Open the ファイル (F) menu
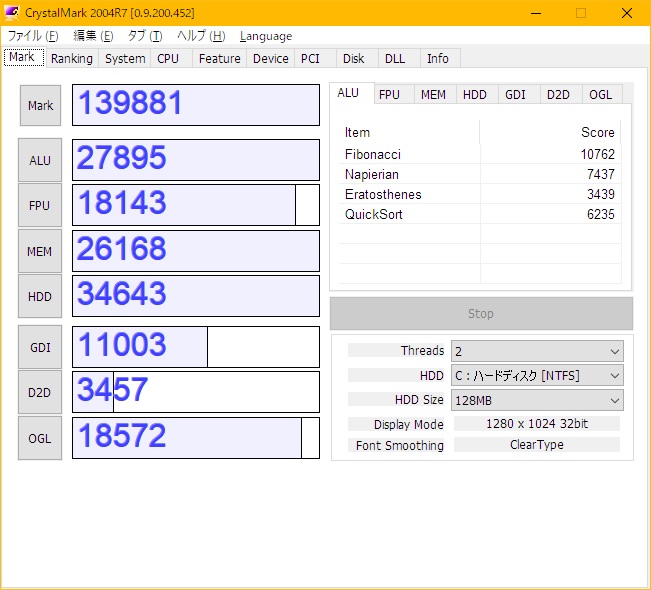 (33, 36)
